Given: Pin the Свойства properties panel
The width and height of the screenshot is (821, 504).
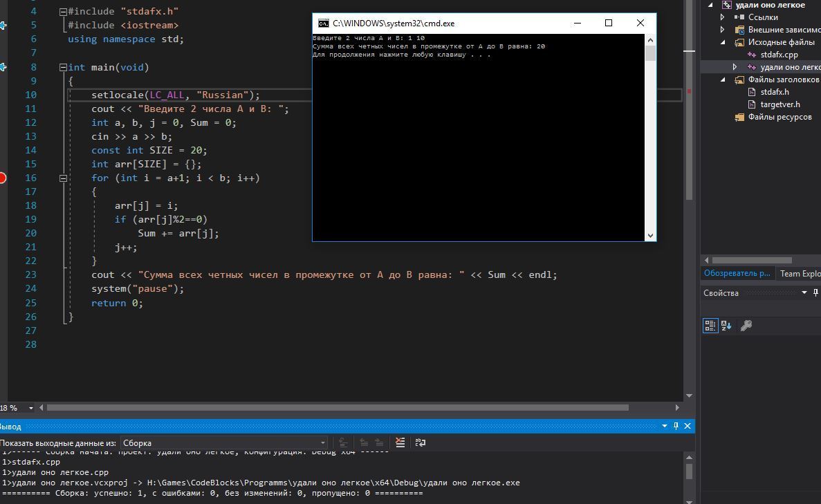Looking at the screenshot, I should 815,292.
